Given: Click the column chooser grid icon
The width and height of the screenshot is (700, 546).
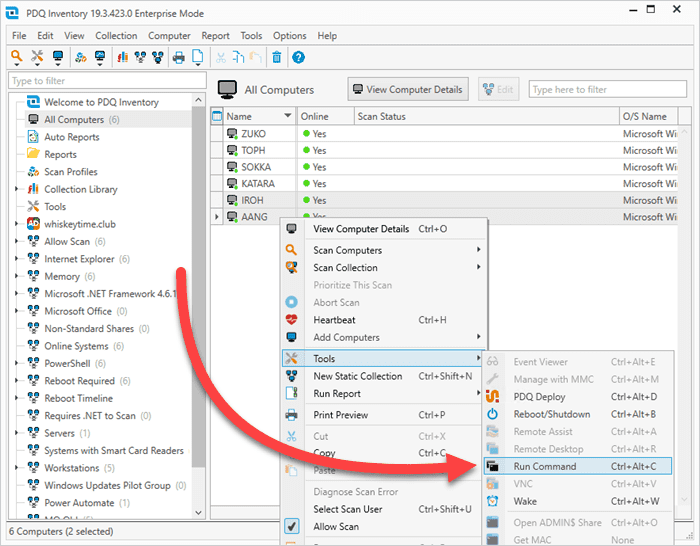Looking at the screenshot, I should click(217, 116).
